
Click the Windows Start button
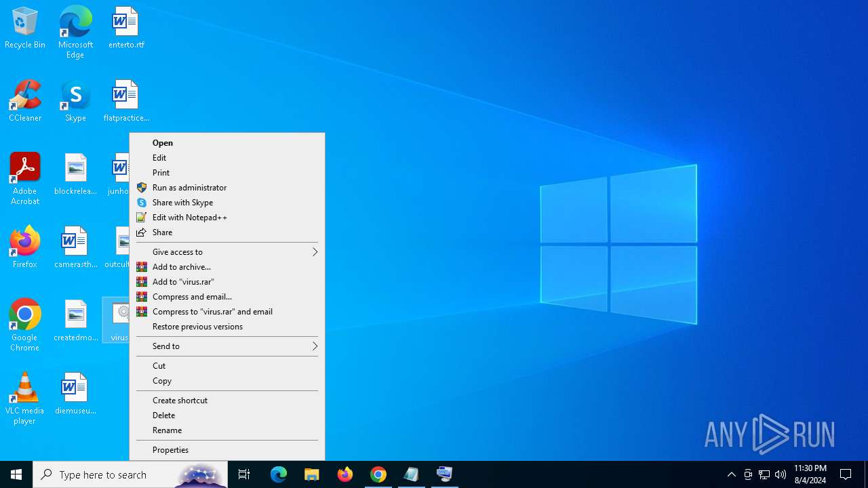click(16, 474)
